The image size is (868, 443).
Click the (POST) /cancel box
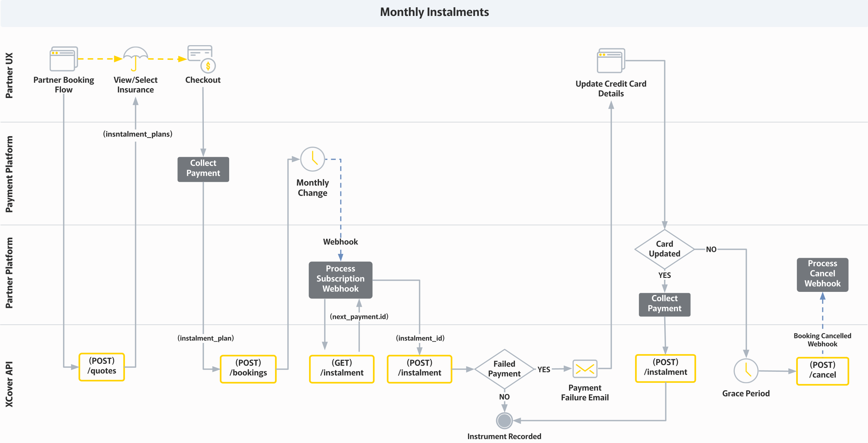[822, 371]
